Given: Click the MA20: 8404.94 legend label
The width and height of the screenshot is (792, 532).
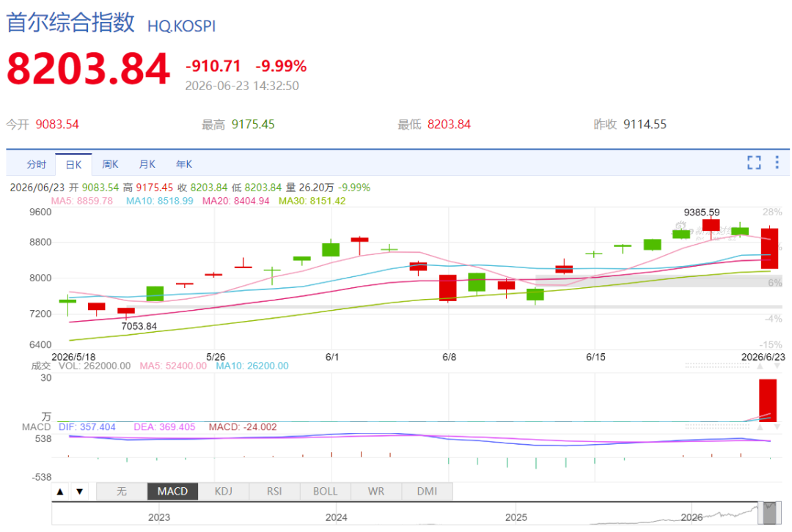Looking at the screenshot, I should [236, 201].
